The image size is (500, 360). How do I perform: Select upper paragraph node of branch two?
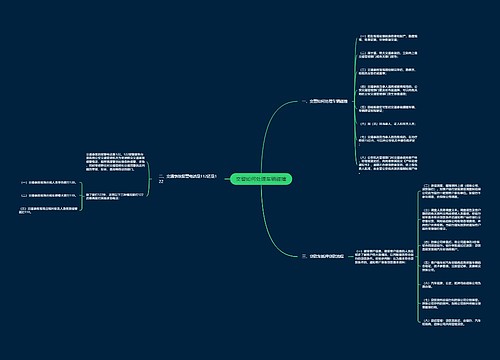tap(115, 162)
